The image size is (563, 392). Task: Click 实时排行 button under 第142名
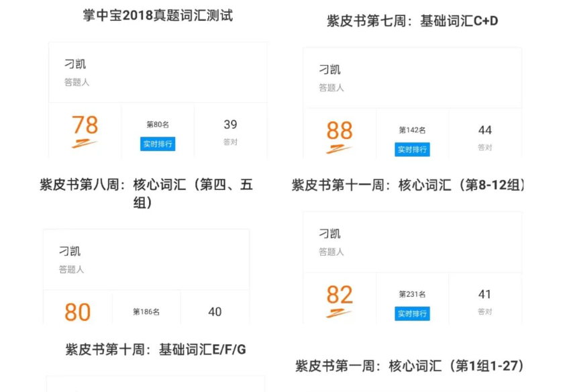pyautogui.click(x=412, y=150)
